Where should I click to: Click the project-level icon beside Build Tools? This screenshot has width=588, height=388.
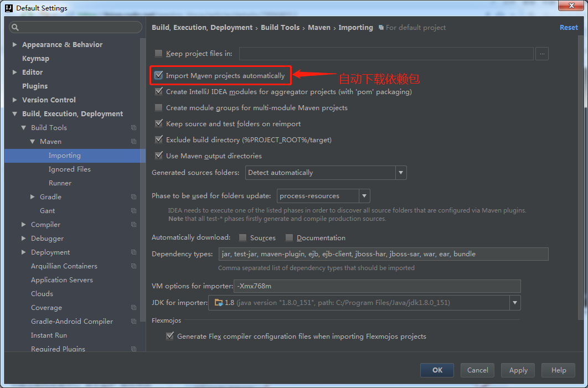(x=133, y=128)
